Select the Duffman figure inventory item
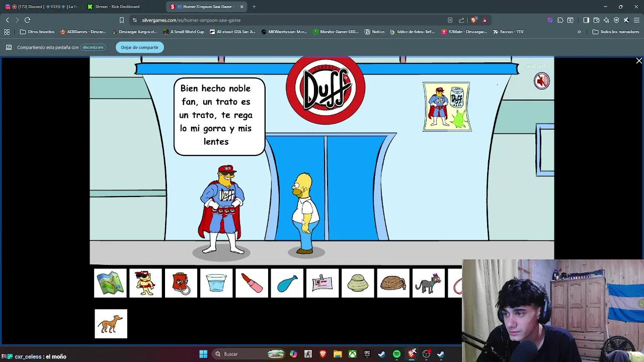 pos(146,283)
